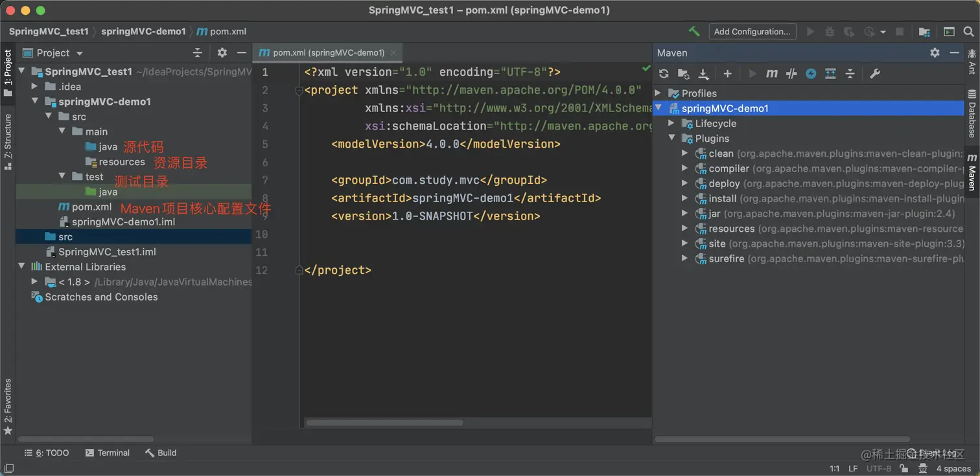Collapse External Libraries node

tap(22, 267)
